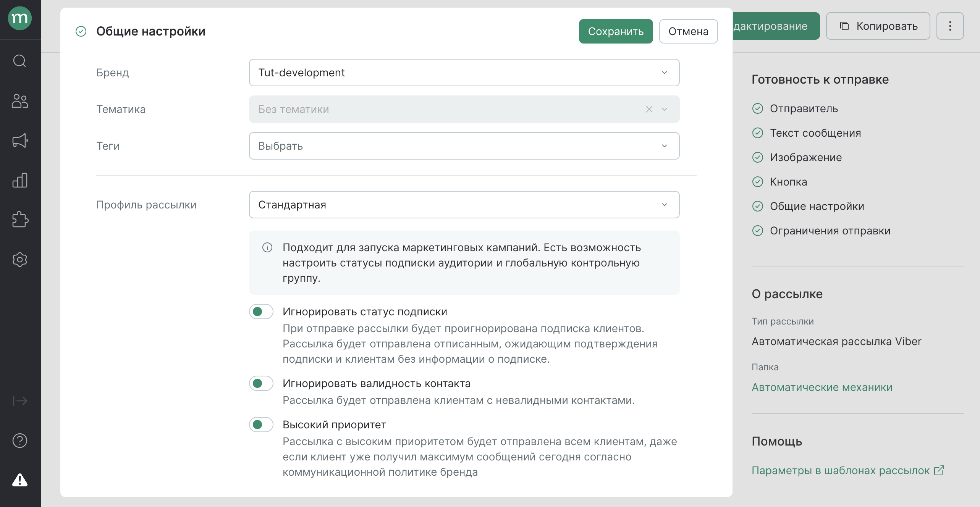This screenshot has width=980, height=507.
Task: Click the external link icon after Параметры в шаблонах
Action: (939, 470)
